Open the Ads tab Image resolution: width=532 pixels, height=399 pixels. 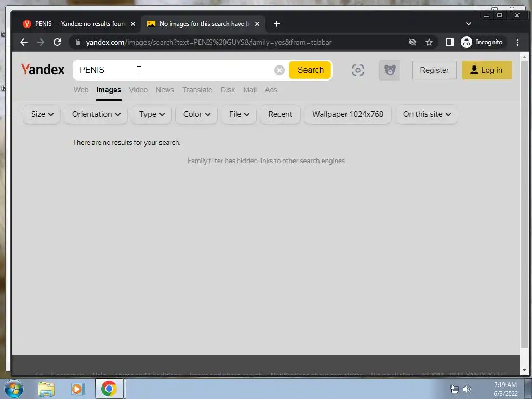pos(271,90)
